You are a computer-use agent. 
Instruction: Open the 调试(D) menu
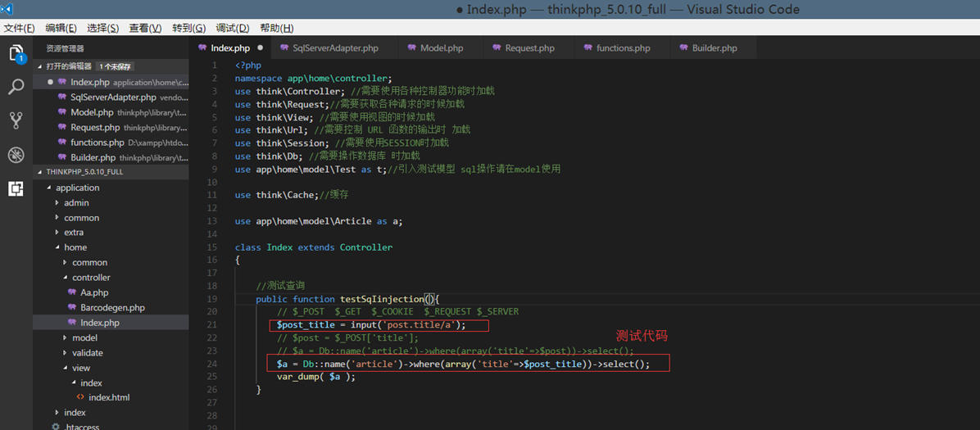[x=233, y=28]
